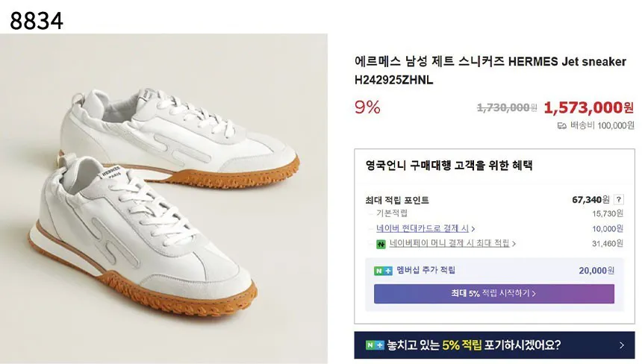Click the green Naver Pay money icon
This screenshot has height=364, width=642.
pos(381,243)
